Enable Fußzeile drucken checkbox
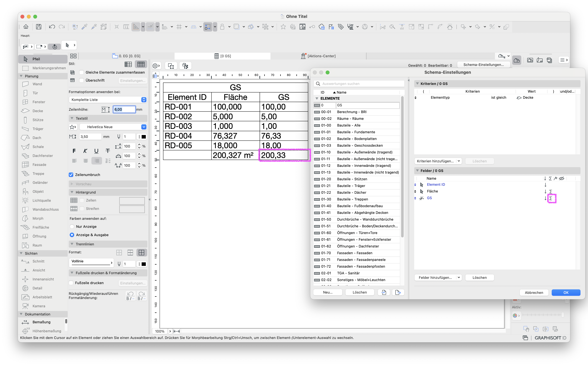Image resolution: width=588 pixels, height=366 pixels. pos(71,283)
